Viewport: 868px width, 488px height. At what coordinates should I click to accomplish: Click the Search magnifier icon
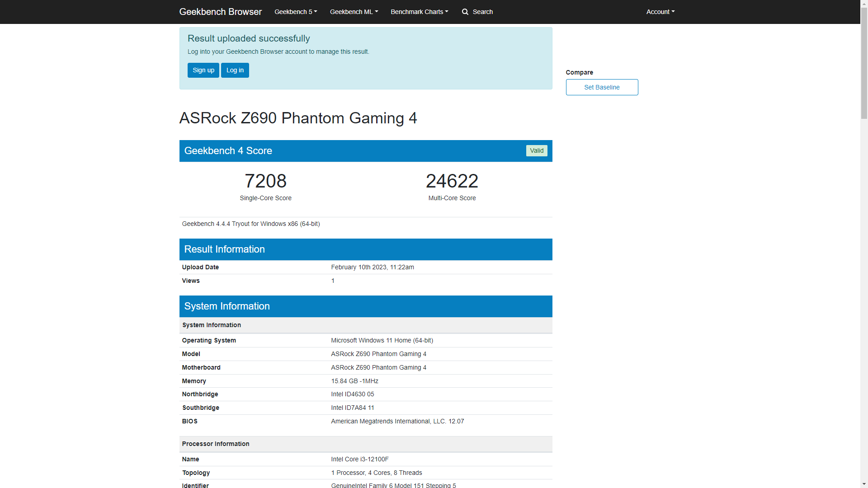click(x=465, y=12)
